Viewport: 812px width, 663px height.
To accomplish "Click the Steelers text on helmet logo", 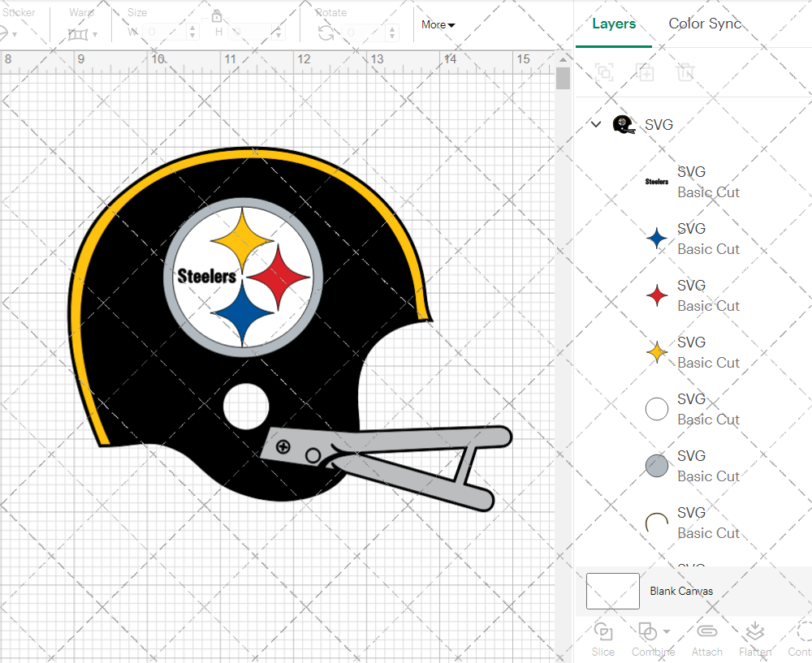I will point(206,276).
